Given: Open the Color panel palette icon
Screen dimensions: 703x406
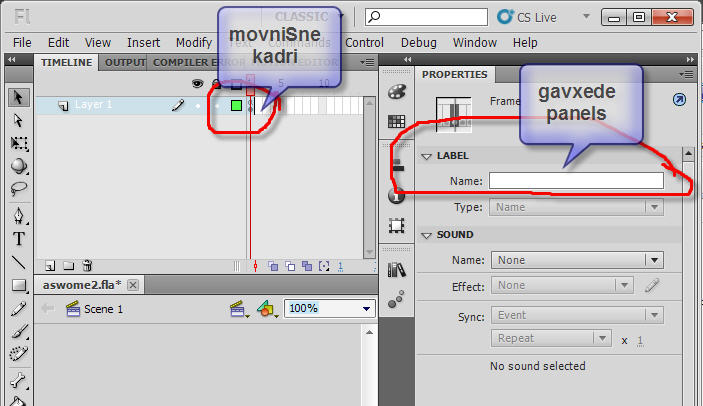Looking at the screenshot, I should click(x=396, y=92).
